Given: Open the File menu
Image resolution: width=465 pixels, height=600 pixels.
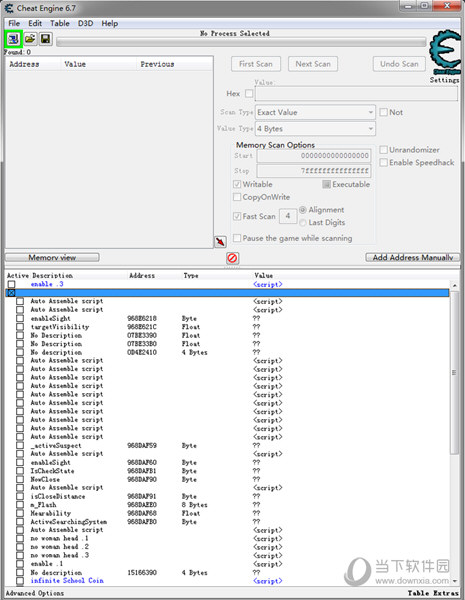Looking at the screenshot, I should point(14,23).
